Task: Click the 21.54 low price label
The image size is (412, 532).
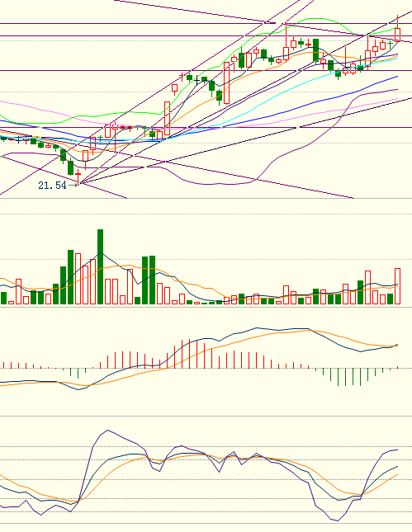Action: point(52,186)
